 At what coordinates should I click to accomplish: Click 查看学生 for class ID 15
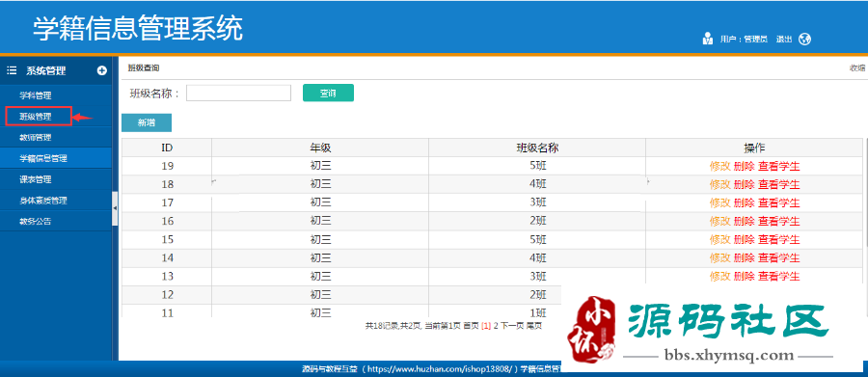click(779, 240)
